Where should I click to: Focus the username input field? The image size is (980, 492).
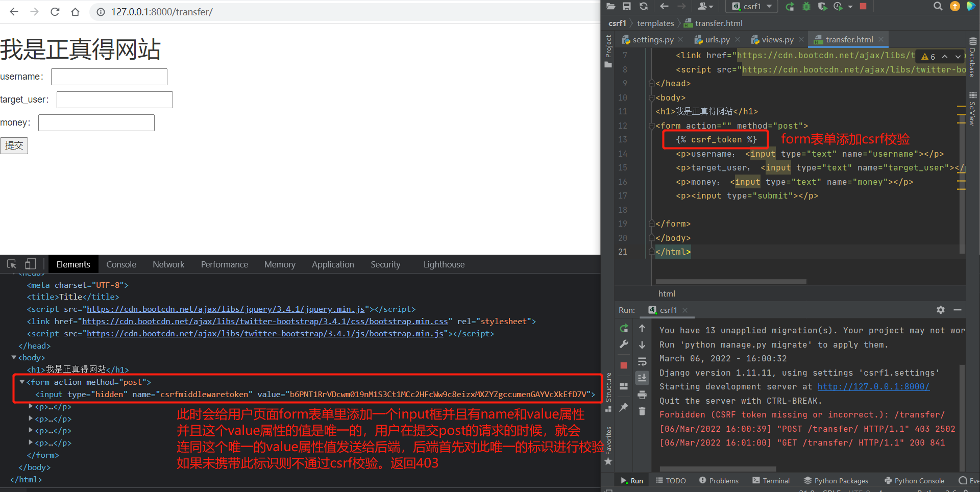pos(109,77)
